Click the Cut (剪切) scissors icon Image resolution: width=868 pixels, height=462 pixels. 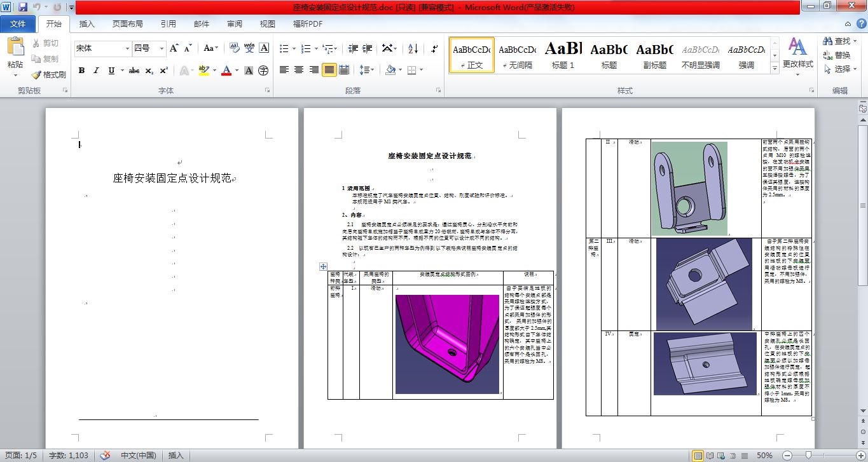pos(36,43)
